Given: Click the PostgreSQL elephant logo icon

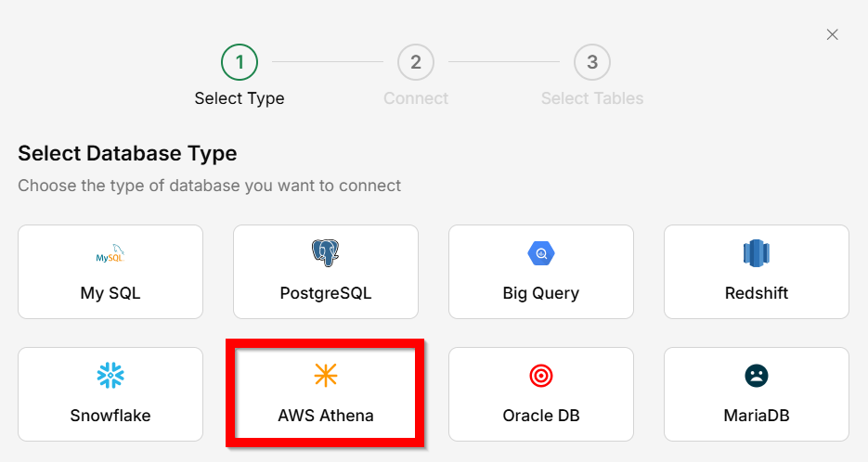Looking at the screenshot, I should [326, 252].
